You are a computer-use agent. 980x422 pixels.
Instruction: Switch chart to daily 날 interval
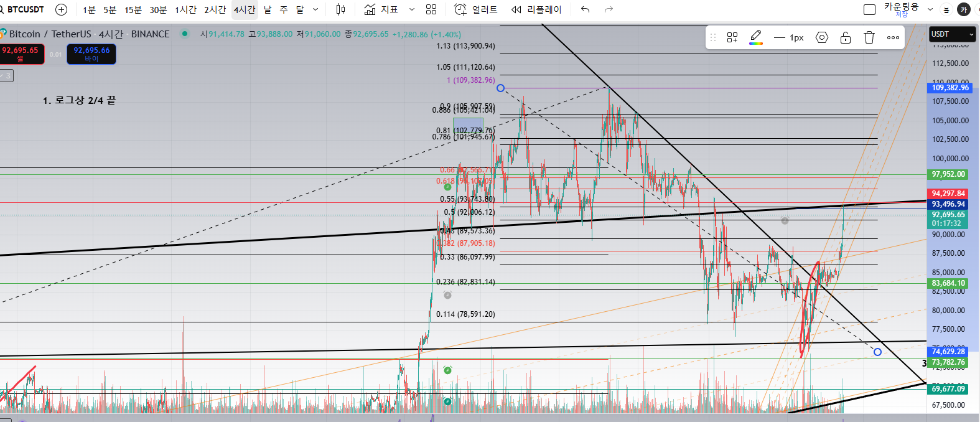pyautogui.click(x=268, y=9)
